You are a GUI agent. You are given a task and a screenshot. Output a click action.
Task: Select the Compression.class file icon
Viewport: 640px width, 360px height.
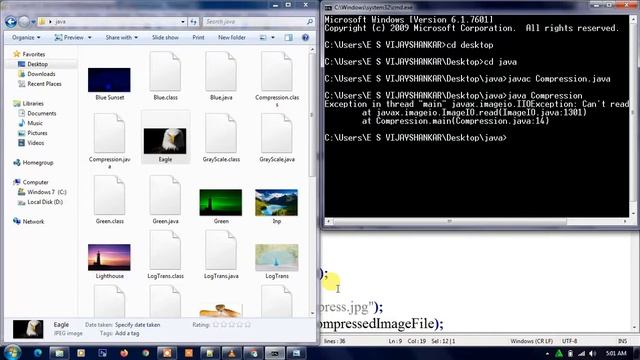(x=277, y=71)
